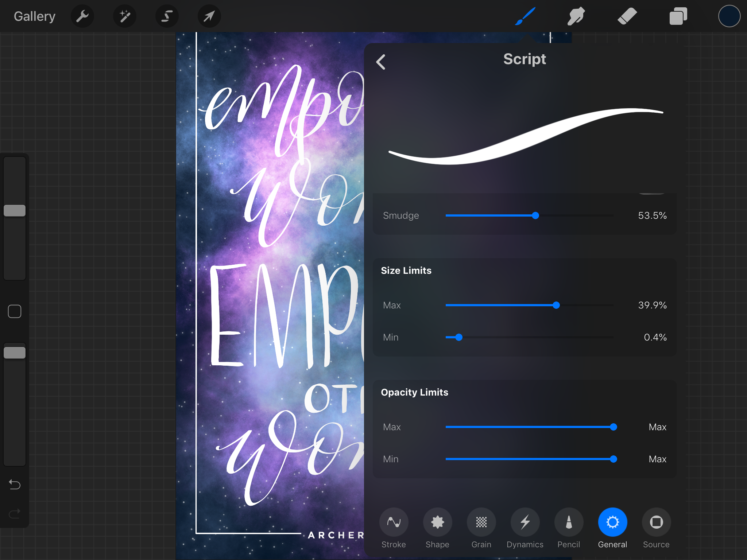Open the Layers panel
Viewport: 747px width, 560px height.
[x=678, y=16]
